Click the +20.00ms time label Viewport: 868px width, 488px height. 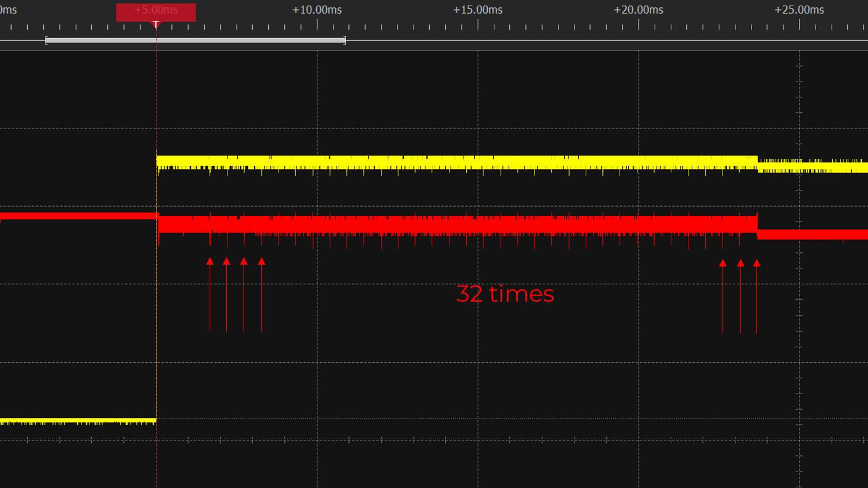[639, 10]
